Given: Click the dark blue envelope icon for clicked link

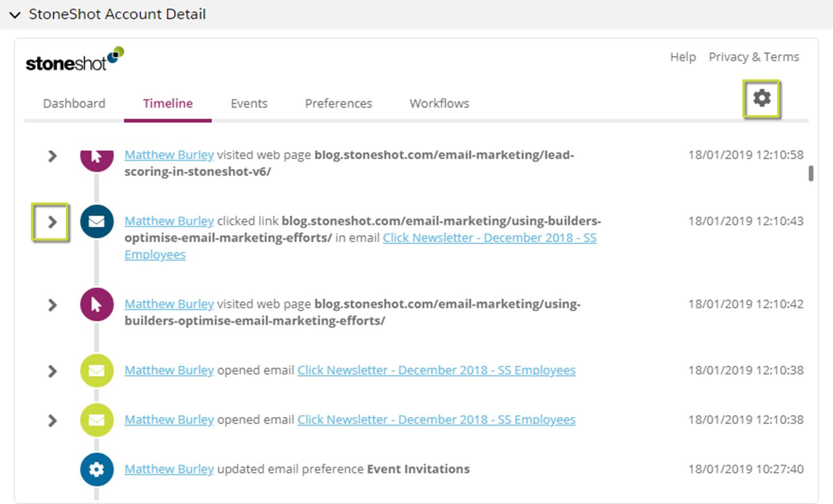Looking at the screenshot, I should pos(97,221).
